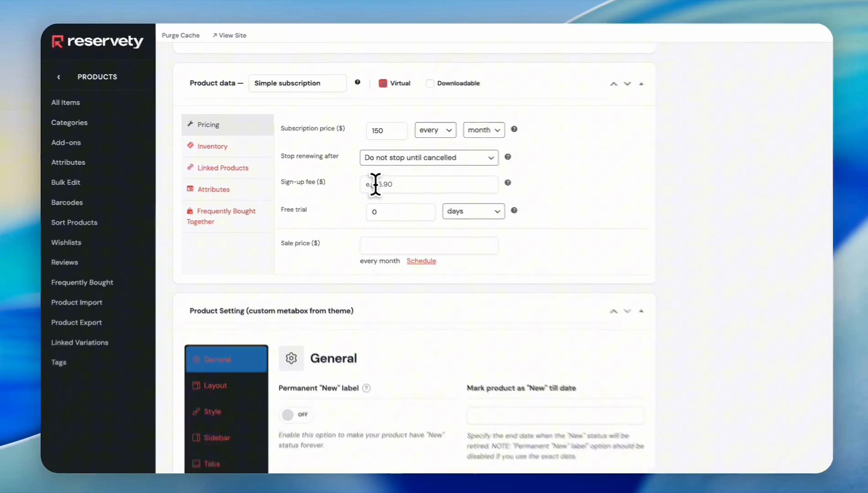Click help icon next to product type
This screenshot has height=493, width=868.
(357, 83)
